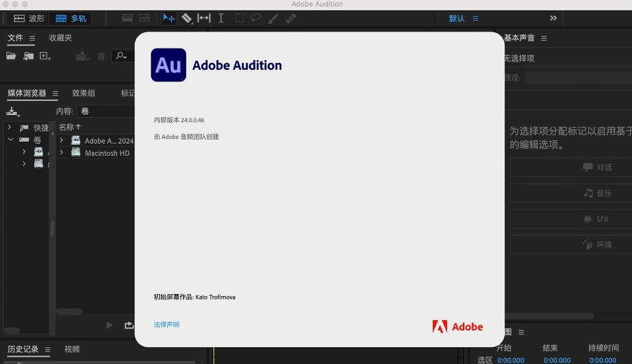Click the media browser add shortcut icon

tap(13, 112)
